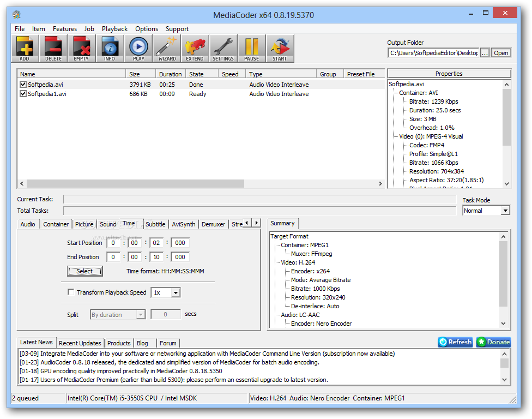Open the Task Mode Normal dropdown
This screenshot has width=532, height=419.
click(505, 211)
